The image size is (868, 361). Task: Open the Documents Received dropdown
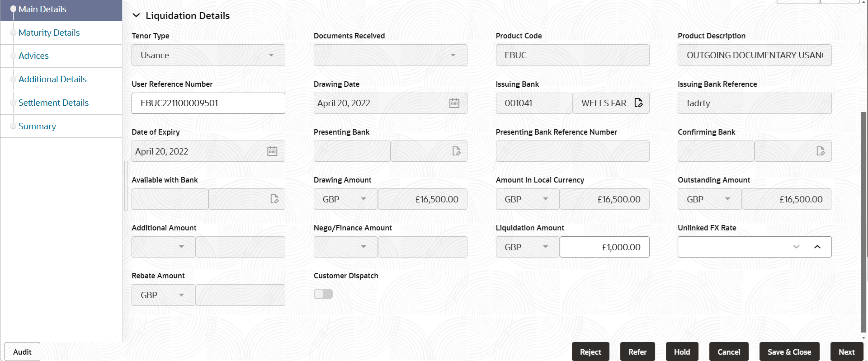391,55
